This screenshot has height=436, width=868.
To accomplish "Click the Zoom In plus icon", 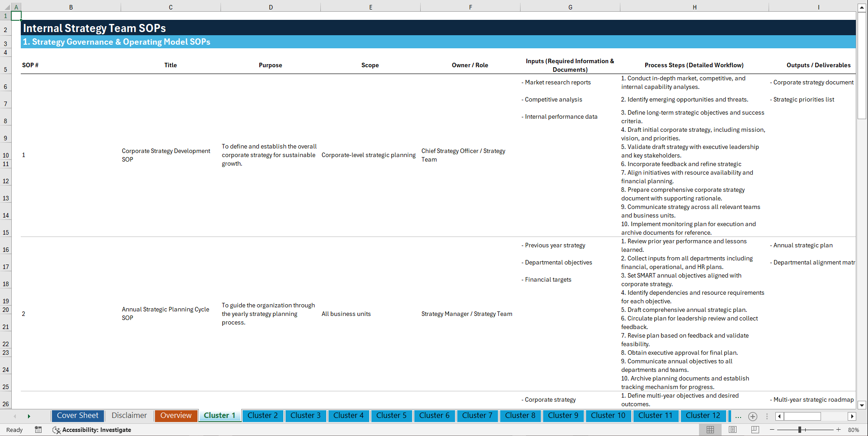I will [x=839, y=430].
